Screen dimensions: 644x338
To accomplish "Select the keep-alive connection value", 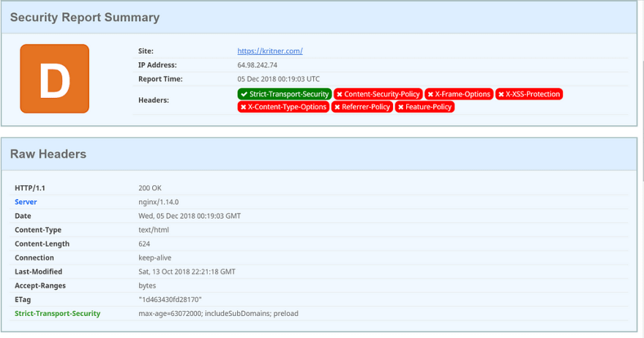I will [155, 258].
